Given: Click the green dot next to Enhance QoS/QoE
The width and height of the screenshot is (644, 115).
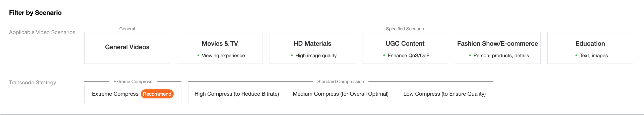Looking at the screenshot, I should [384, 55].
